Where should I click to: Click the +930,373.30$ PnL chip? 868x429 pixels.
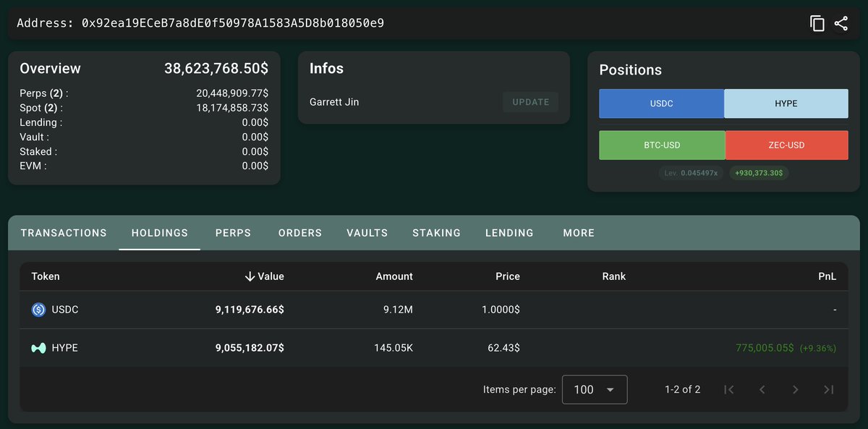tap(759, 173)
